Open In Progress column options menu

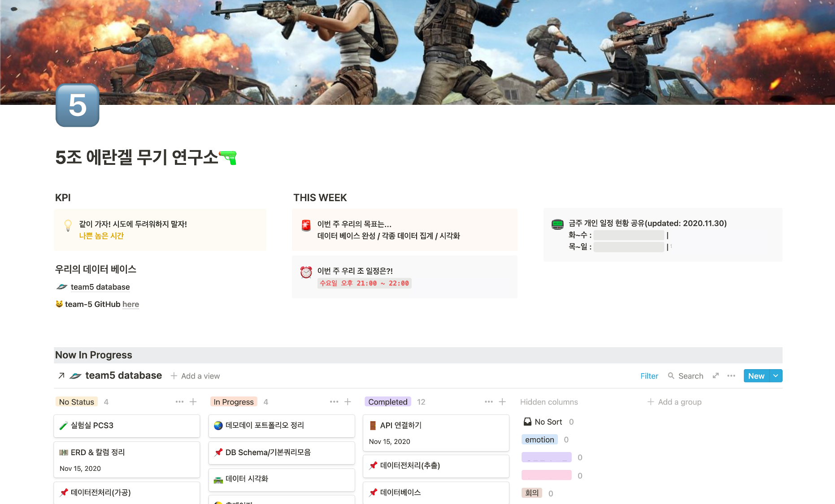[x=334, y=402]
